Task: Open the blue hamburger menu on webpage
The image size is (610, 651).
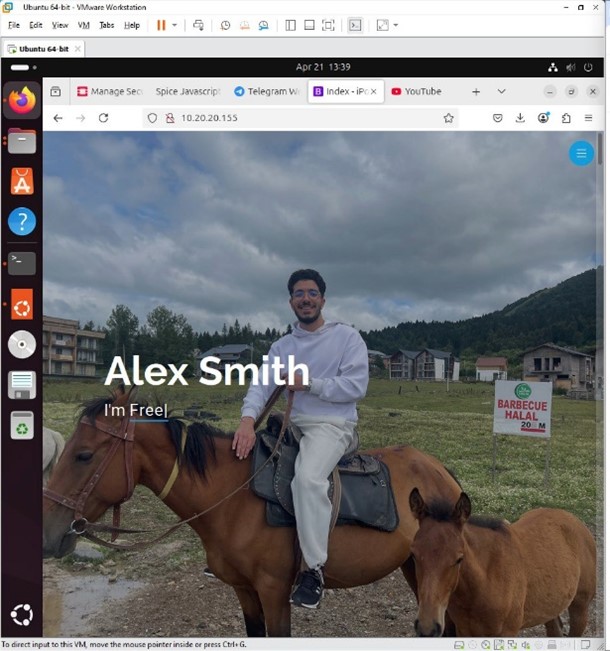Action: (x=581, y=153)
